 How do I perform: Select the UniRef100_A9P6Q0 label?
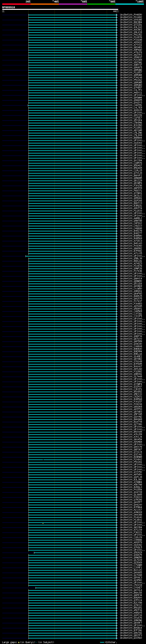click(x=131, y=50)
